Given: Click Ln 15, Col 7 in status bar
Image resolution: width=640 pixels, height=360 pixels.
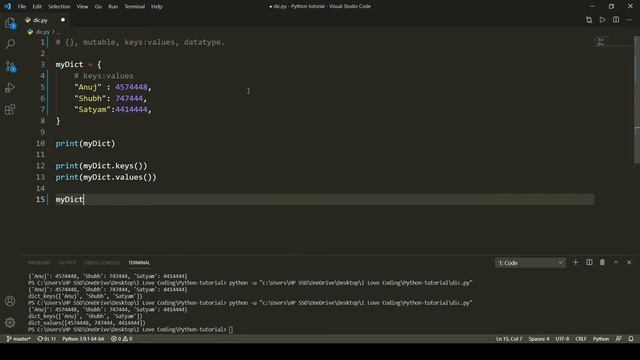Looking at the screenshot, I should [x=509, y=339].
